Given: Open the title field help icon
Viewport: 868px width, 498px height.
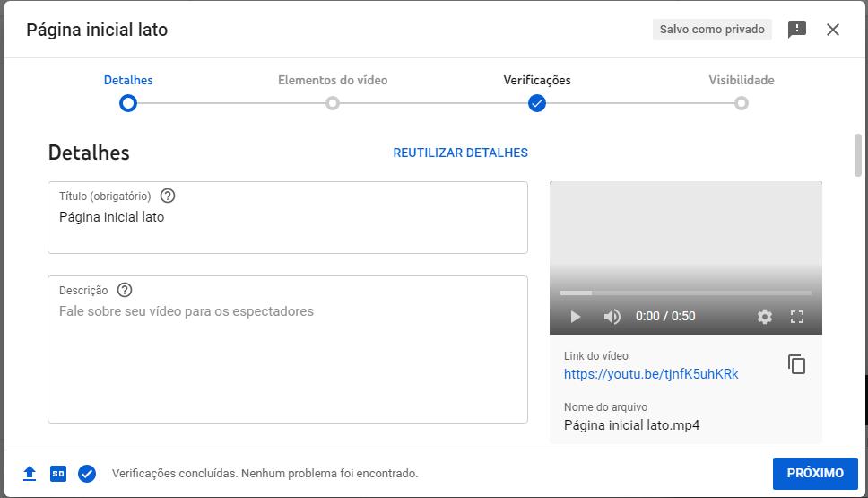Looking at the screenshot, I should [x=167, y=196].
